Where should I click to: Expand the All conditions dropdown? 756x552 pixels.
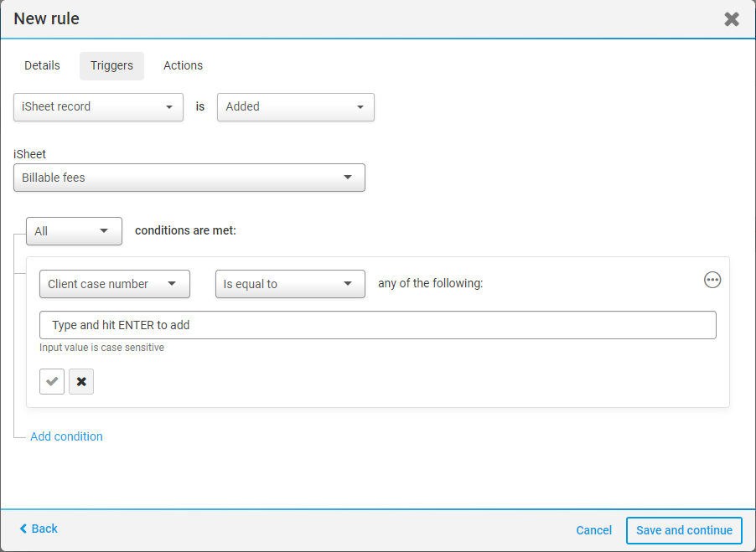pos(74,231)
